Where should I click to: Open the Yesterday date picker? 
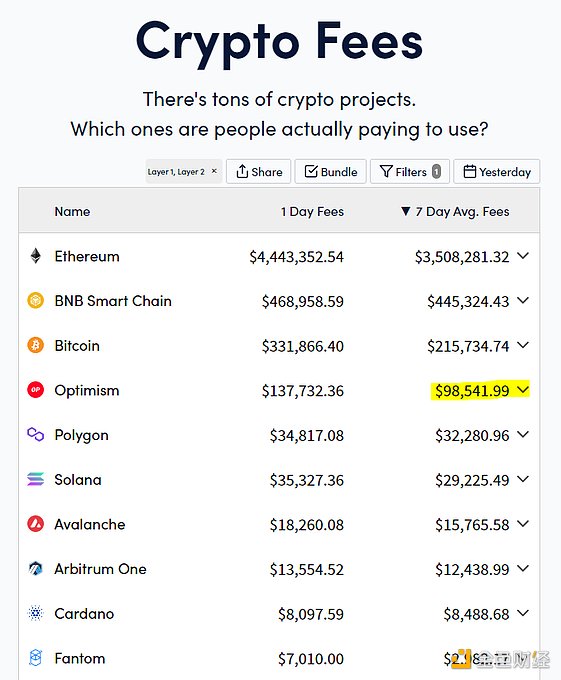click(x=497, y=172)
